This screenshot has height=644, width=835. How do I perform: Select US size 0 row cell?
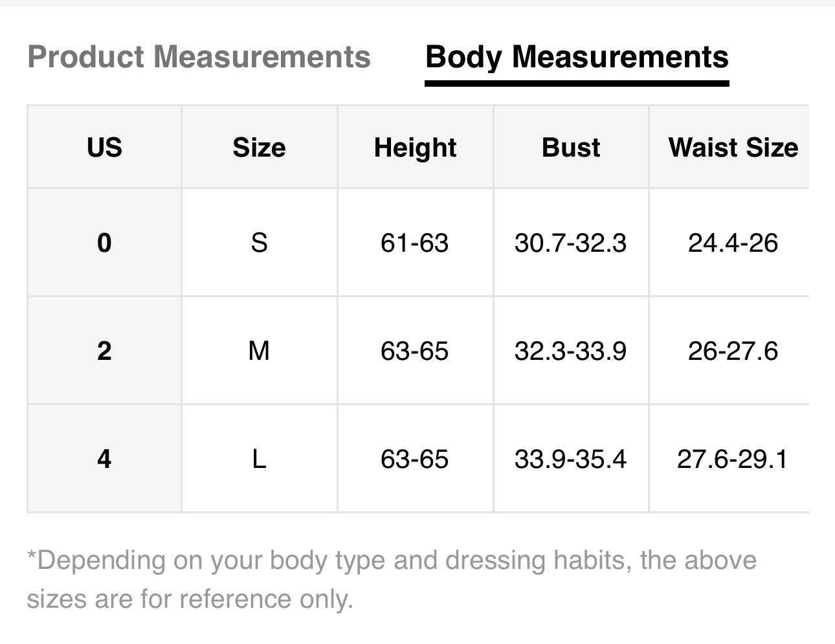104,243
